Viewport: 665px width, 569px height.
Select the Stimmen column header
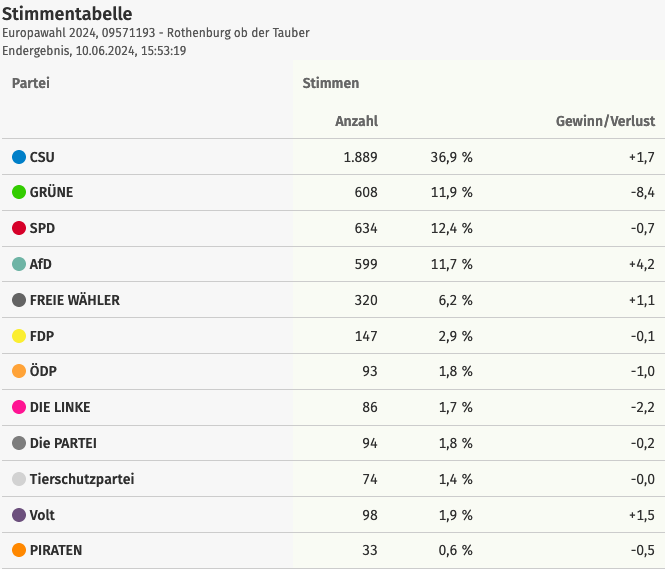(330, 83)
